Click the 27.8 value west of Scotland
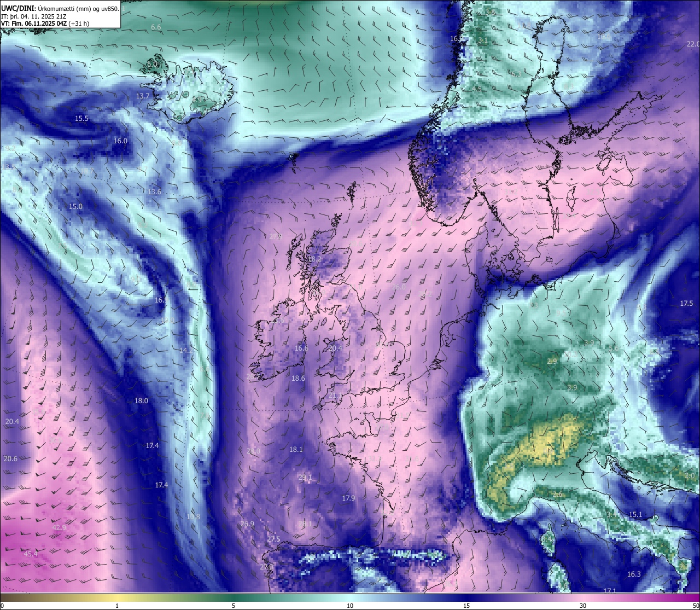 276,236
